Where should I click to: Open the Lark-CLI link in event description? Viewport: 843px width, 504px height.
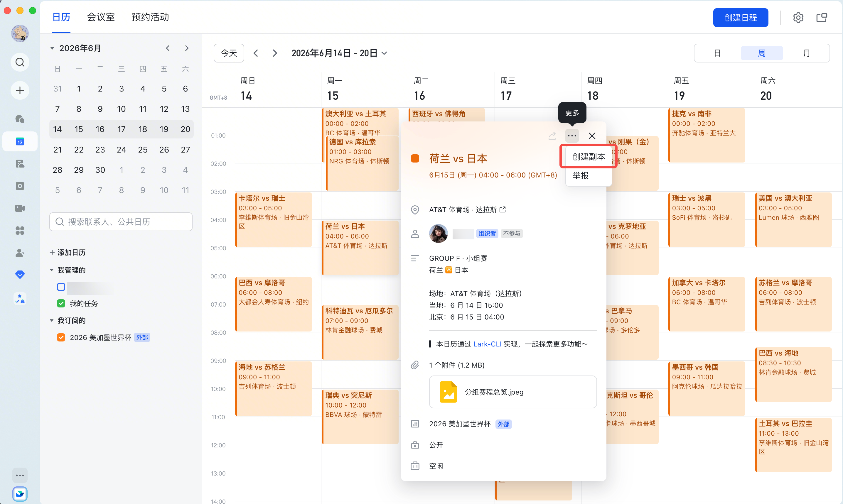click(x=487, y=344)
